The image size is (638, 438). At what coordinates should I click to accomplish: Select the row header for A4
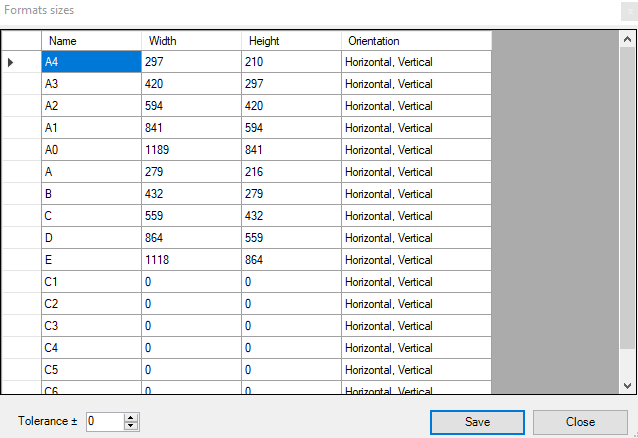click(x=21, y=62)
